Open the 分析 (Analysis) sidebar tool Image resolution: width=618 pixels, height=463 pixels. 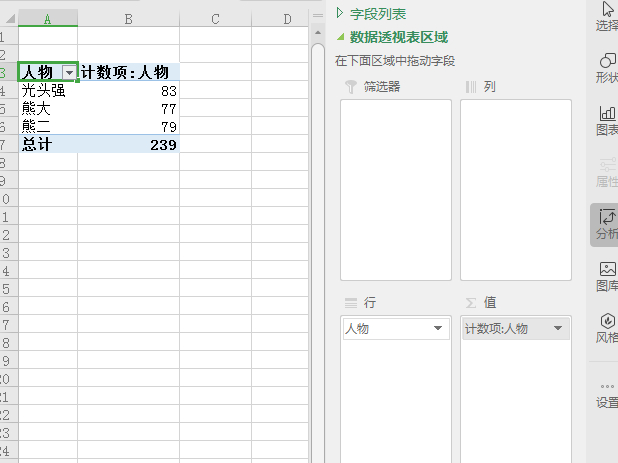click(x=605, y=225)
